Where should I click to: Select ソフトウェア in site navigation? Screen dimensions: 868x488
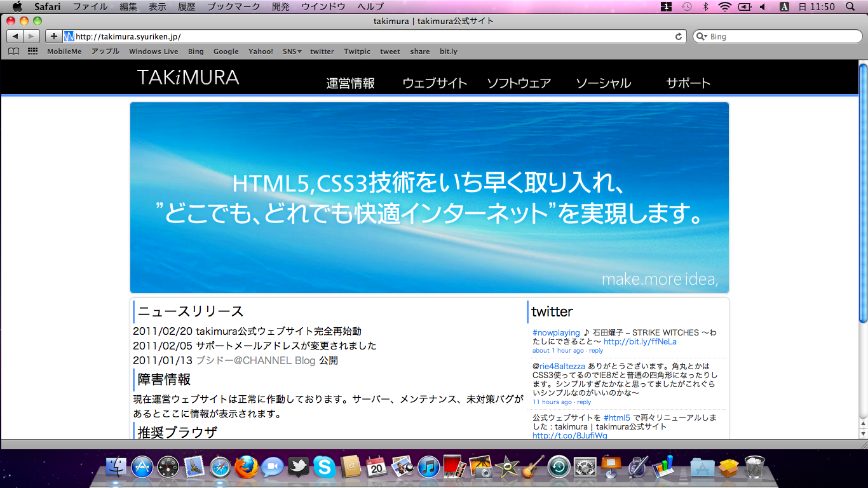(x=519, y=83)
